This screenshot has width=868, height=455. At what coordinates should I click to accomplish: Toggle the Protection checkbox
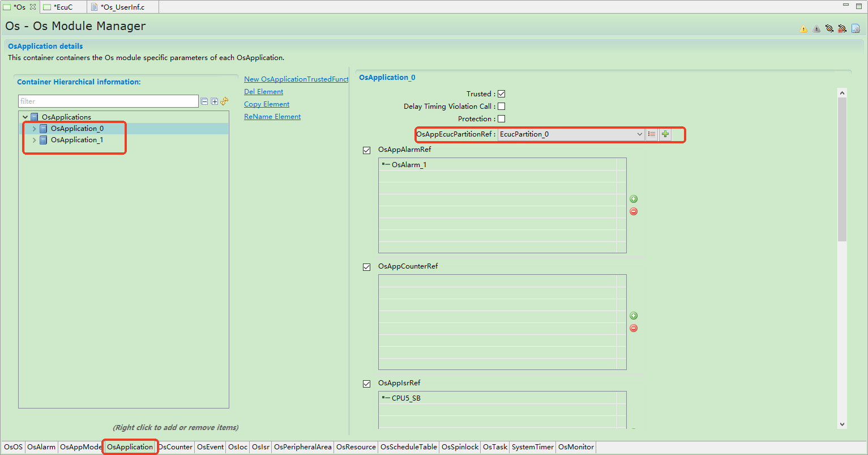(x=501, y=119)
